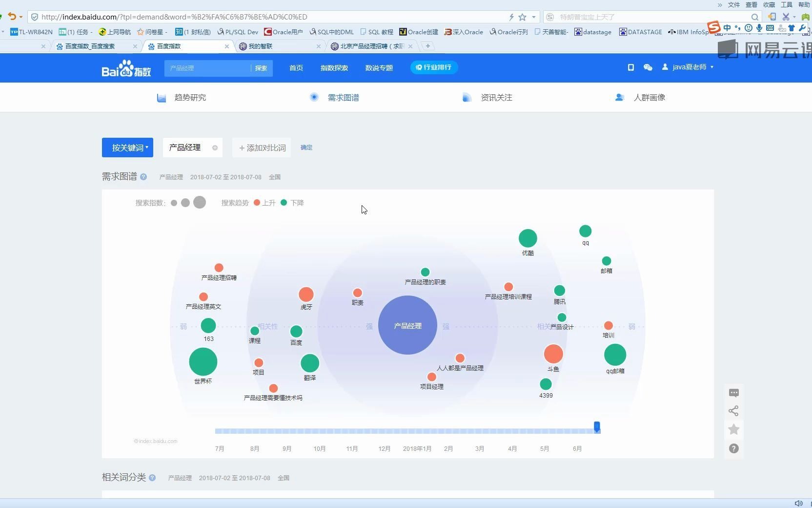Viewport: 812px width, 508px height.
Task: Open the SQL 教程 bookmark
Action: coord(377,32)
